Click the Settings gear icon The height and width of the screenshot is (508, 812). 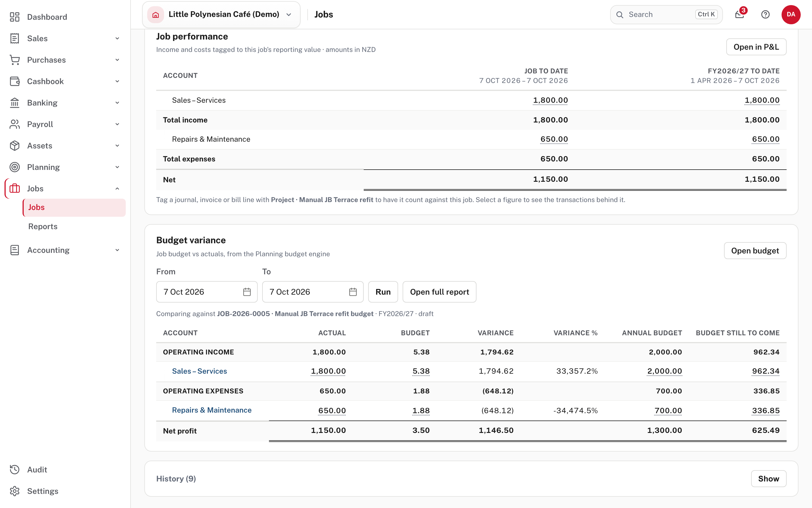coord(14,491)
